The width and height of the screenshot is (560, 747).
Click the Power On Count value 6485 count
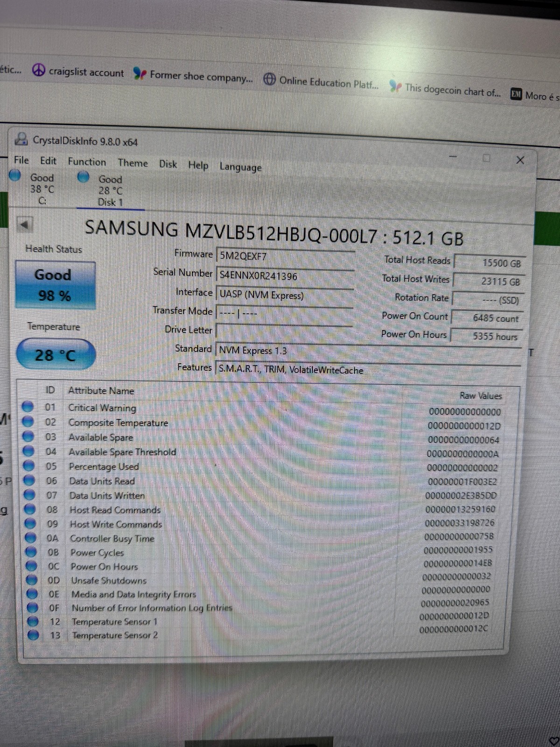[487, 318]
